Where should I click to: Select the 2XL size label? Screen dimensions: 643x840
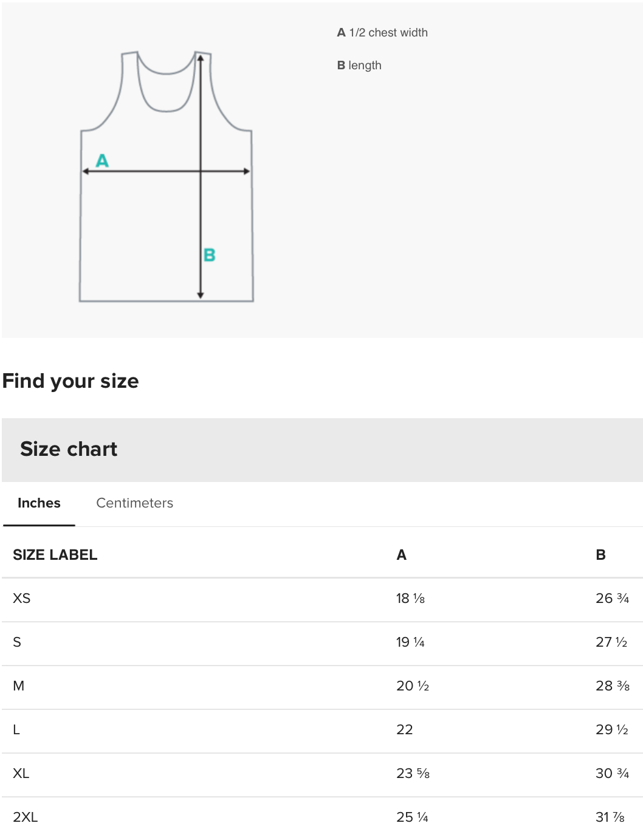(25, 817)
